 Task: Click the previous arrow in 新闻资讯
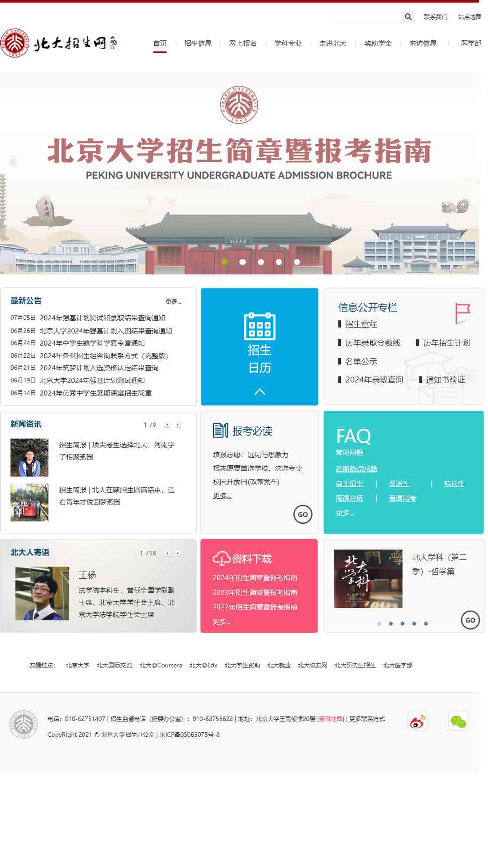pos(167,425)
